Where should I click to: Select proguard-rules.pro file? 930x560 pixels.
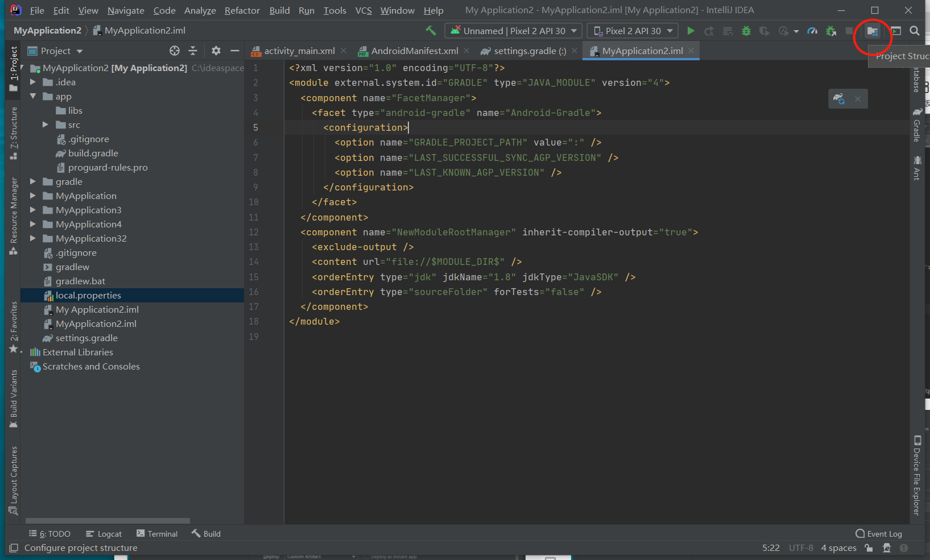pyautogui.click(x=108, y=167)
